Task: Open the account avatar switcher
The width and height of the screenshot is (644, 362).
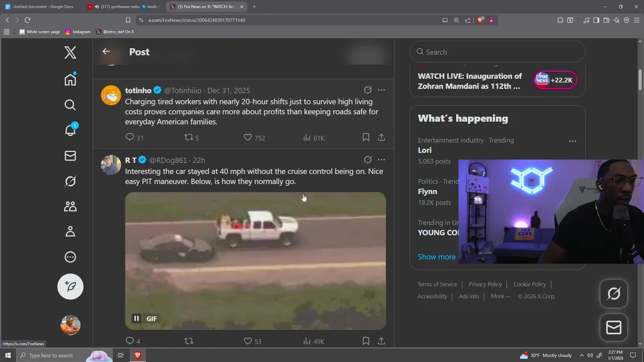Action: click(70, 325)
